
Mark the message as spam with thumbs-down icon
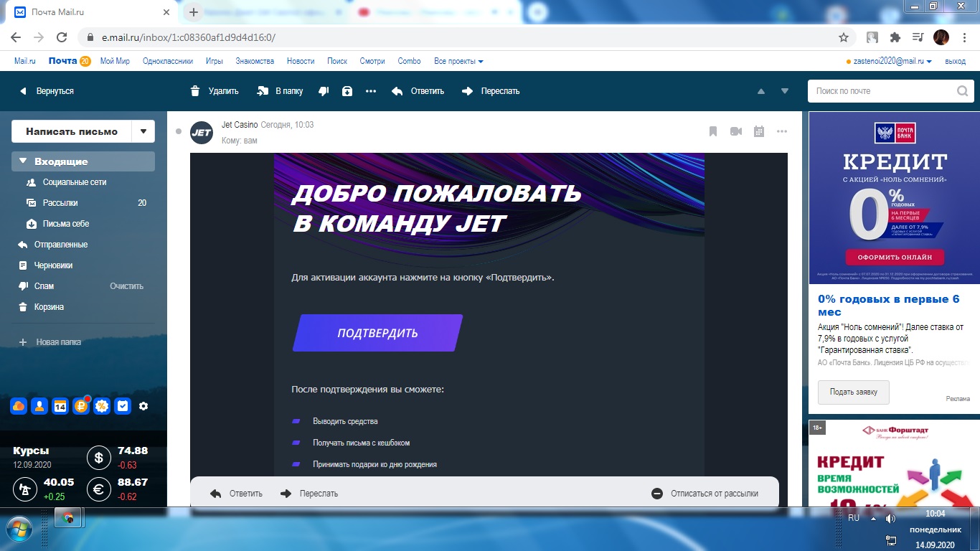[324, 91]
